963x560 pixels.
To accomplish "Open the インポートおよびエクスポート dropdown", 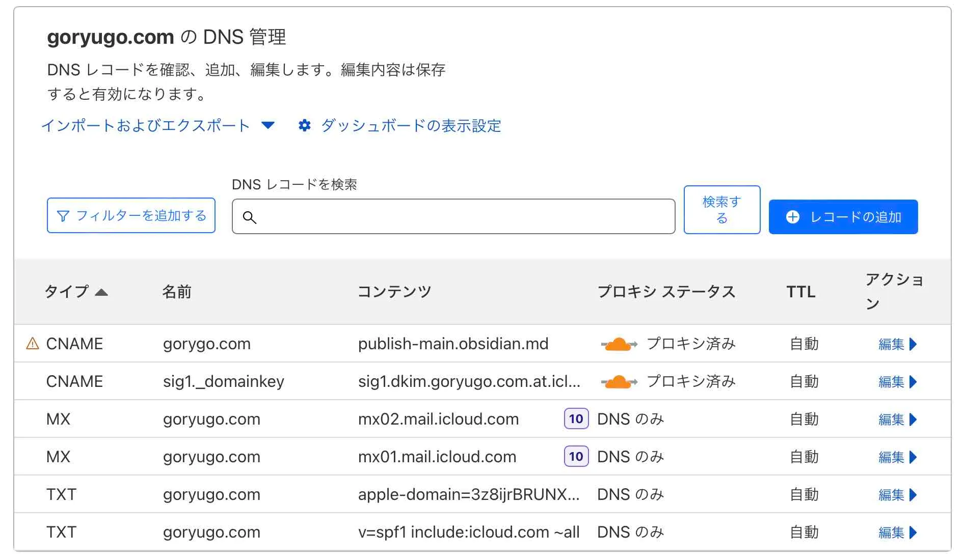I will click(x=158, y=126).
